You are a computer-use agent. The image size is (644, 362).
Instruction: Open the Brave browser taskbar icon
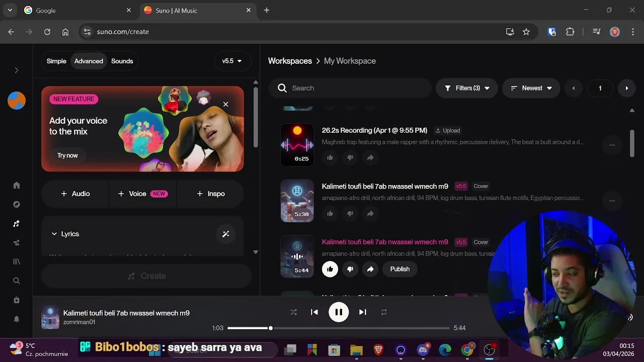(378, 350)
